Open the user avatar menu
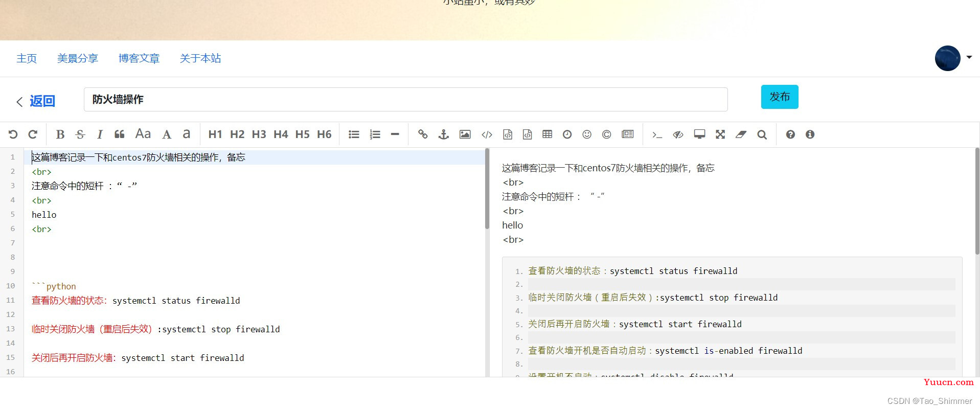The image size is (980, 410). click(x=947, y=58)
